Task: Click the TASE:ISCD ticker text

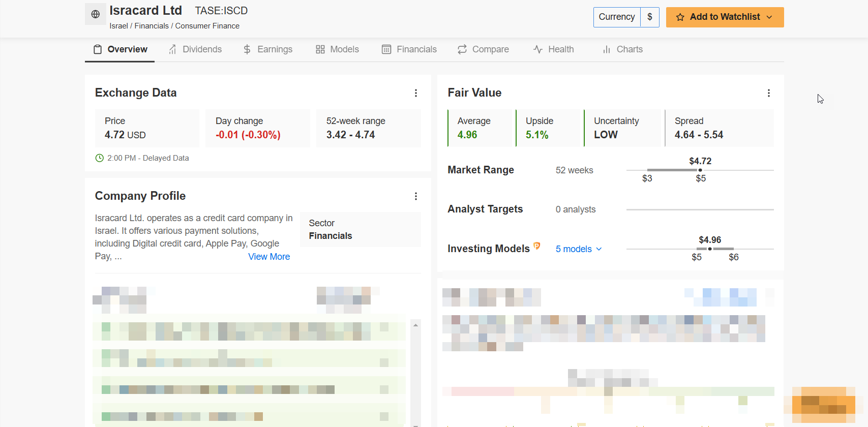Action: pos(221,11)
